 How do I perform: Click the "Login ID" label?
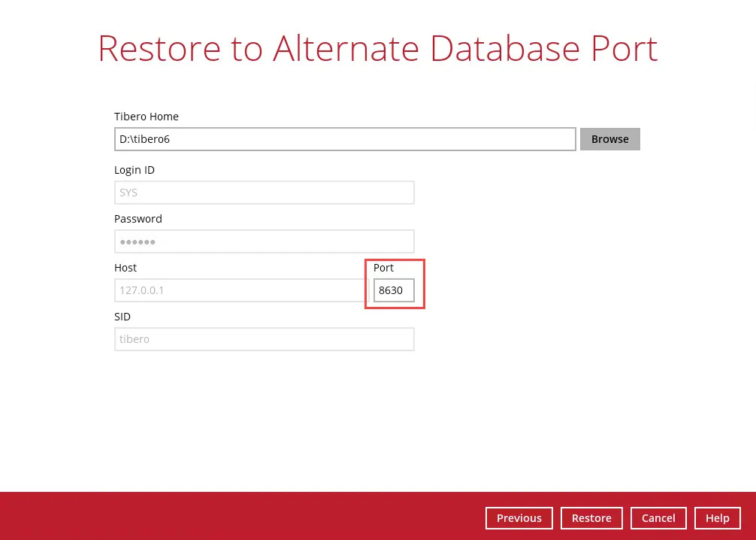[135, 170]
